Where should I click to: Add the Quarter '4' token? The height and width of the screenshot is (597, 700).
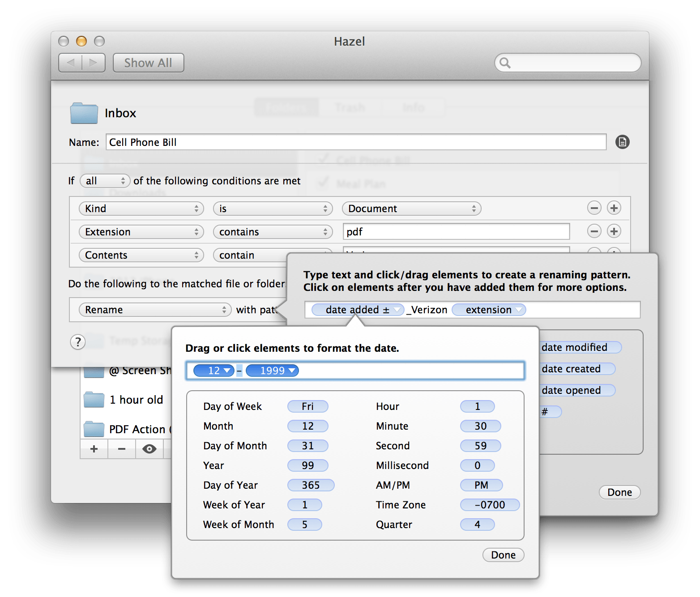(x=477, y=525)
